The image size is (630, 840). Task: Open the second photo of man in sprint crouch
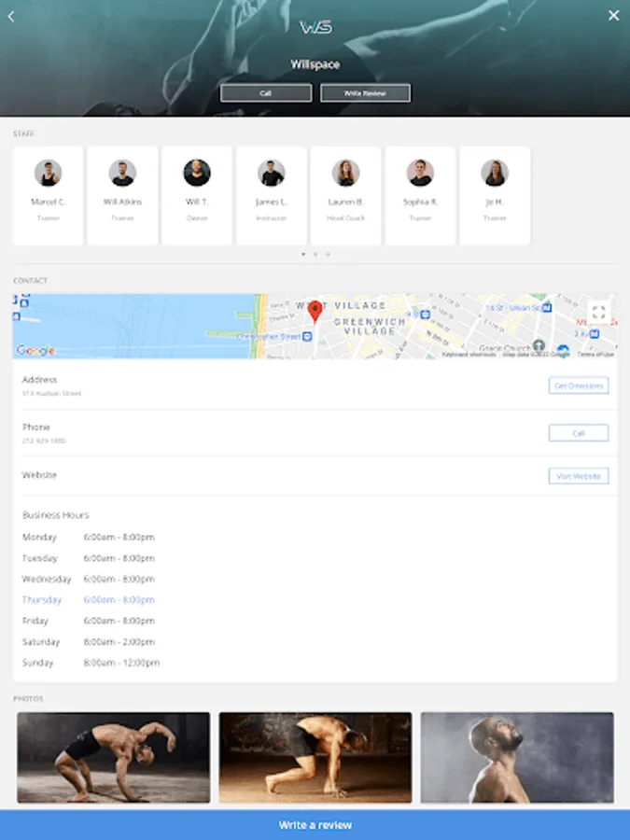click(x=315, y=758)
